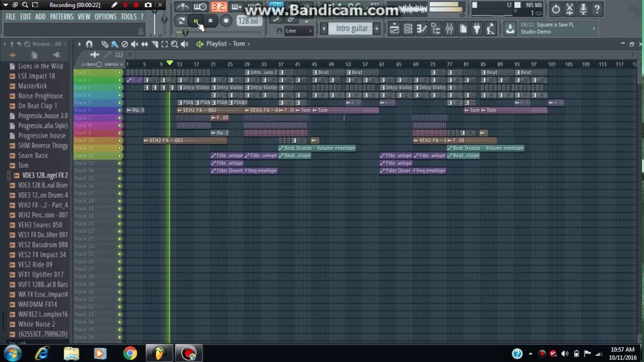The image size is (644, 362).
Task: Click the record button in transport
Action: tap(226, 21)
